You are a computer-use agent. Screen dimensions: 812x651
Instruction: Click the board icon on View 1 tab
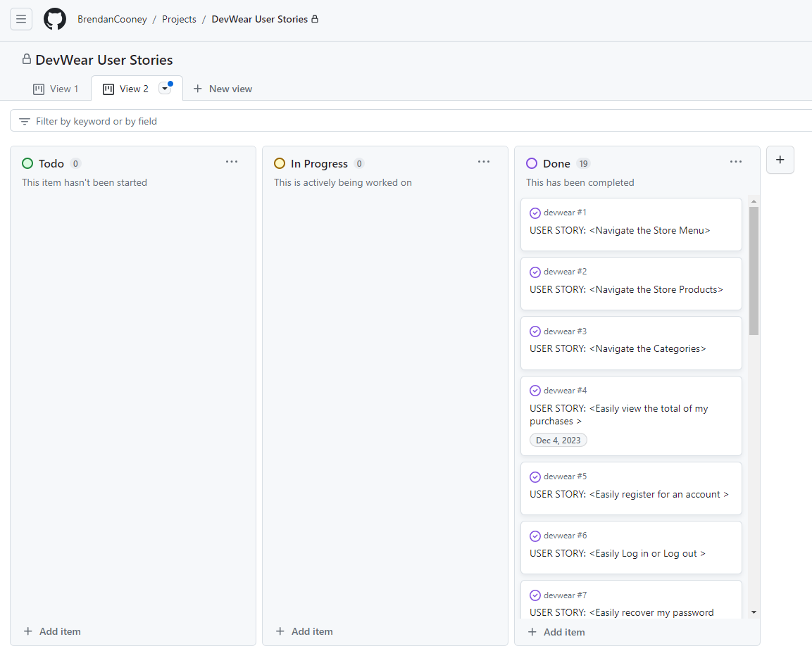tap(38, 89)
